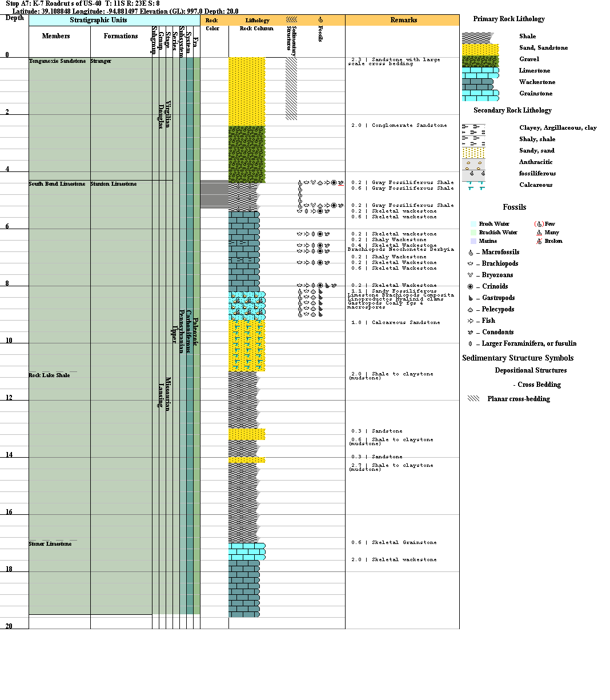610x700 pixels.
Task: Select the Sandy, sand secondary lithology pattern
Action: tap(473, 151)
